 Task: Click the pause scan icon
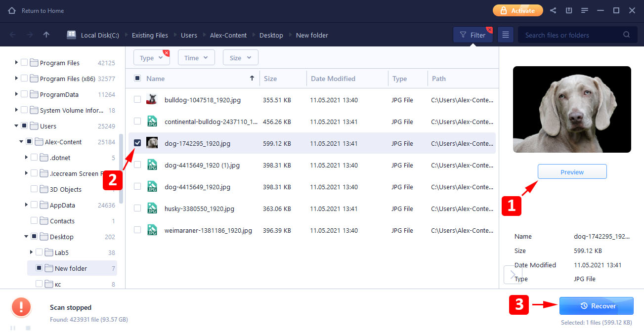click(13, 328)
